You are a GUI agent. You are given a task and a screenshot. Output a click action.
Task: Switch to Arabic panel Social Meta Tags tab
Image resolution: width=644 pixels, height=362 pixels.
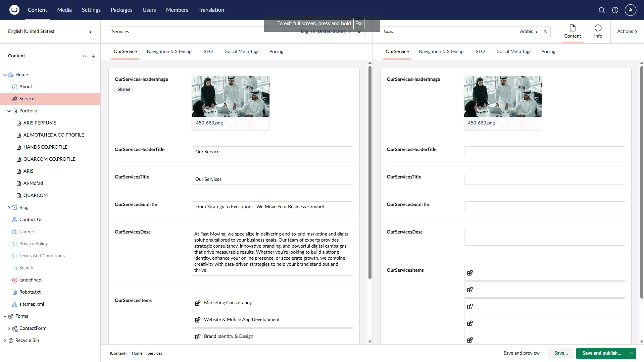click(514, 52)
